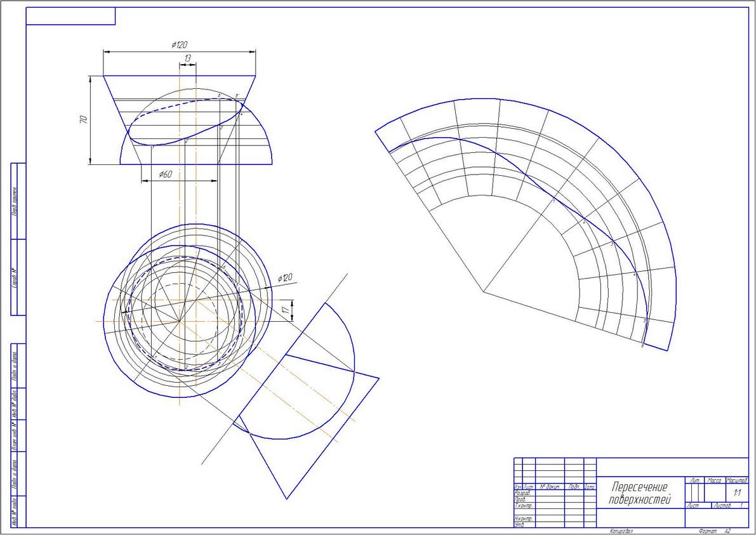Select the № докум. column header
This screenshot has height=535, width=756.
(x=549, y=487)
